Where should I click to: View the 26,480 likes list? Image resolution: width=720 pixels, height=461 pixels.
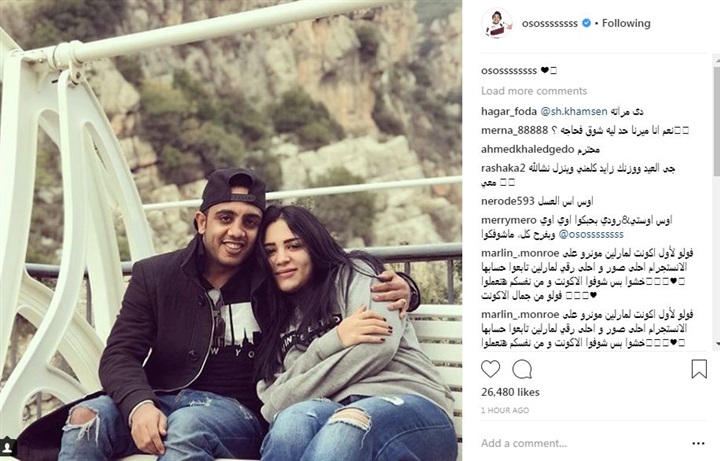point(510,392)
